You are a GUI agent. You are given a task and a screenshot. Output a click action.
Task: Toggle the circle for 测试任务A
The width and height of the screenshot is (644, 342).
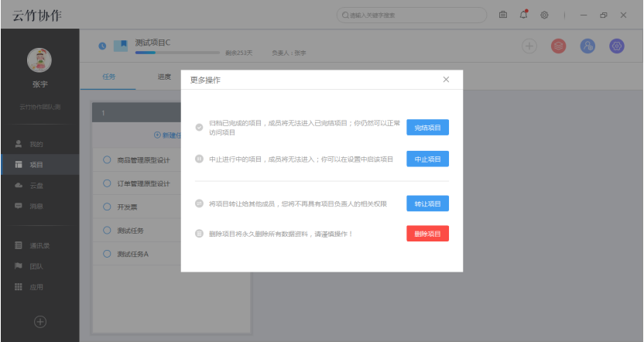[x=108, y=254]
